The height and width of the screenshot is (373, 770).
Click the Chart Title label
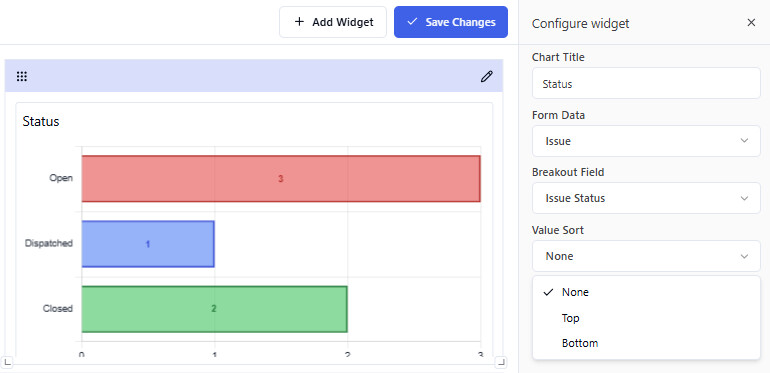coord(558,57)
